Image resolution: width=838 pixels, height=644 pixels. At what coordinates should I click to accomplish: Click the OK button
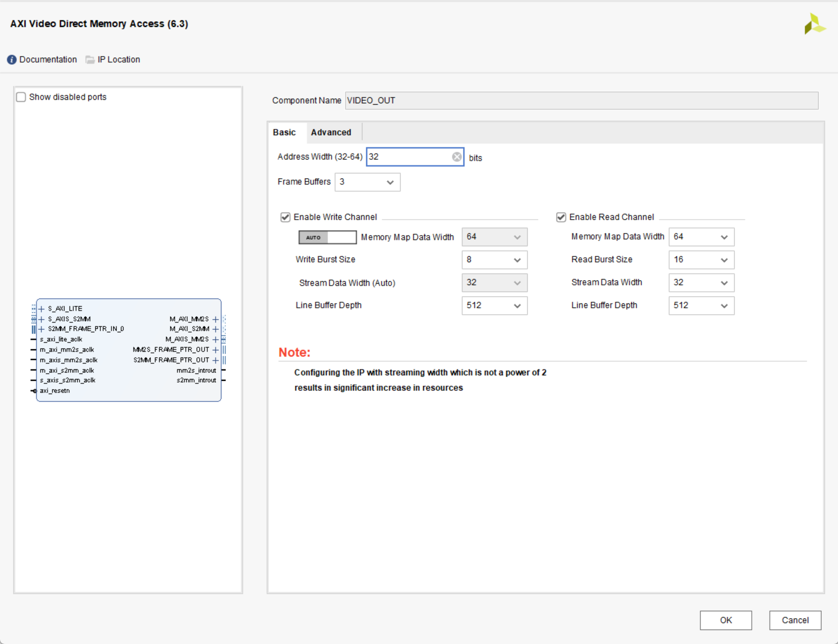(x=725, y=620)
